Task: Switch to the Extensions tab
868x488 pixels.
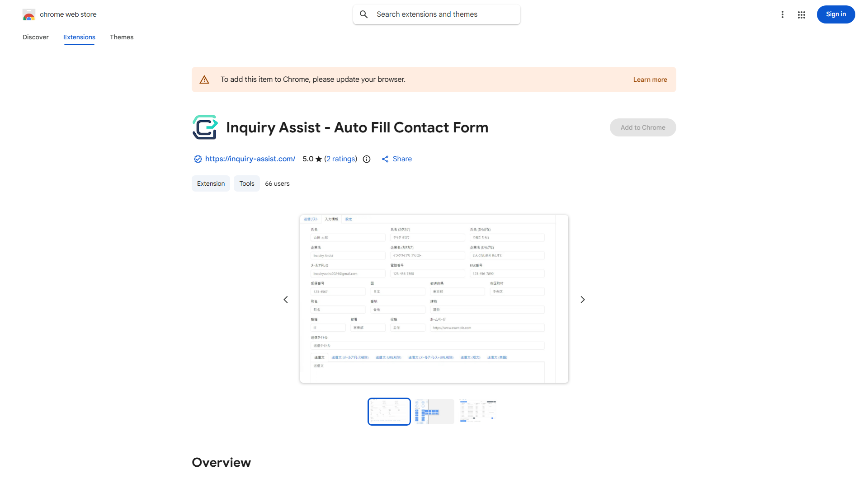Action: click(x=79, y=37)
